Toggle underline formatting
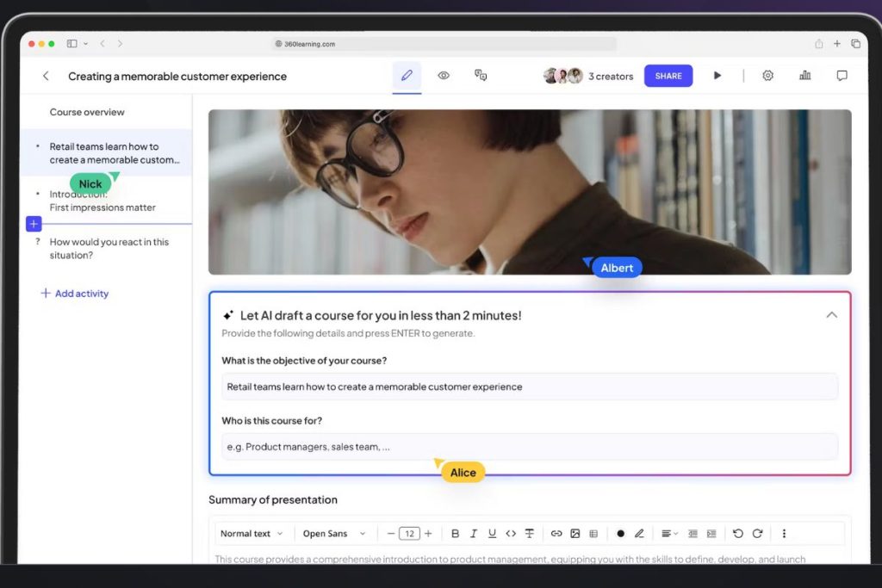Image resolution: width=882 pixels, height=588 pixels. pos(492,534)
